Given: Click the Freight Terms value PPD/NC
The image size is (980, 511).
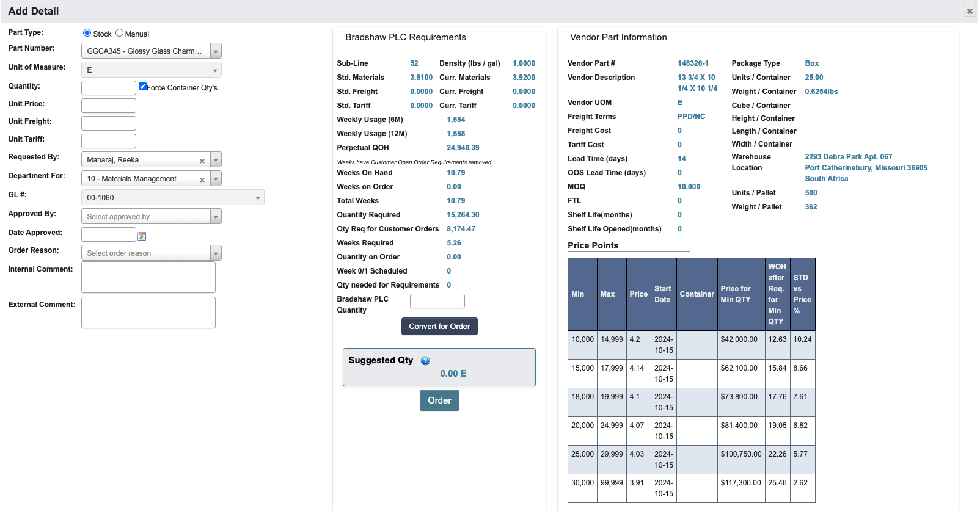Looking at the screenshot, I should 692,117.
